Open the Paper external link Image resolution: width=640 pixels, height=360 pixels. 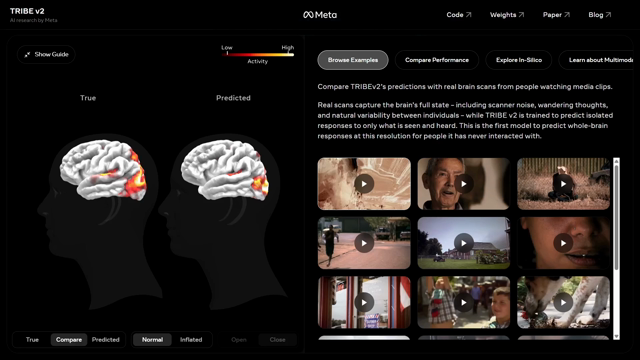click(x=556, y=15)
